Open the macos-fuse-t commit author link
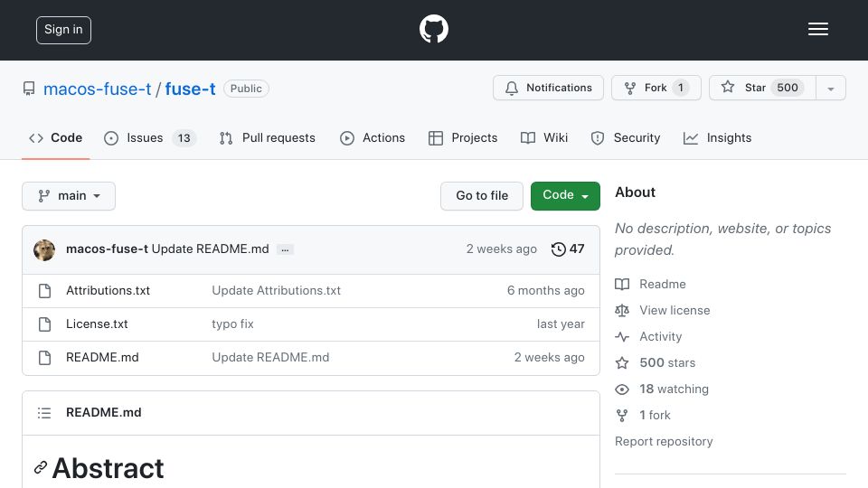The image size is (868, 488). click(x=107, y=249)
